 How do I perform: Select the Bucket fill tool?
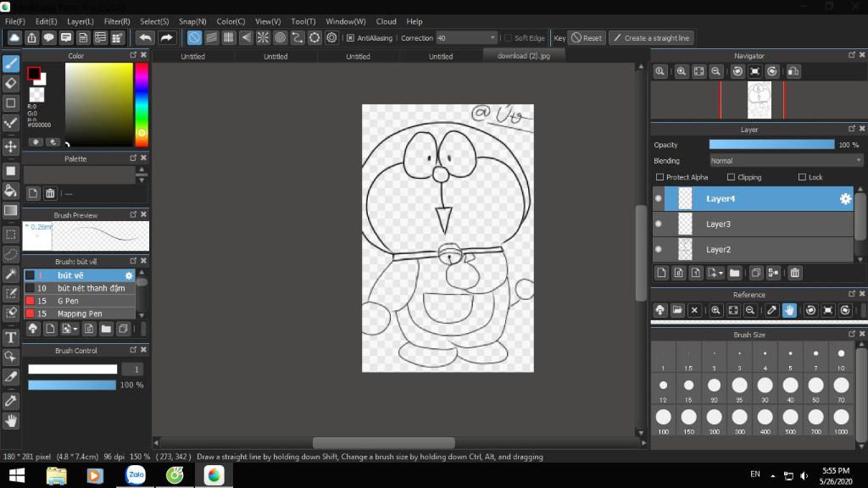(11, 191)
